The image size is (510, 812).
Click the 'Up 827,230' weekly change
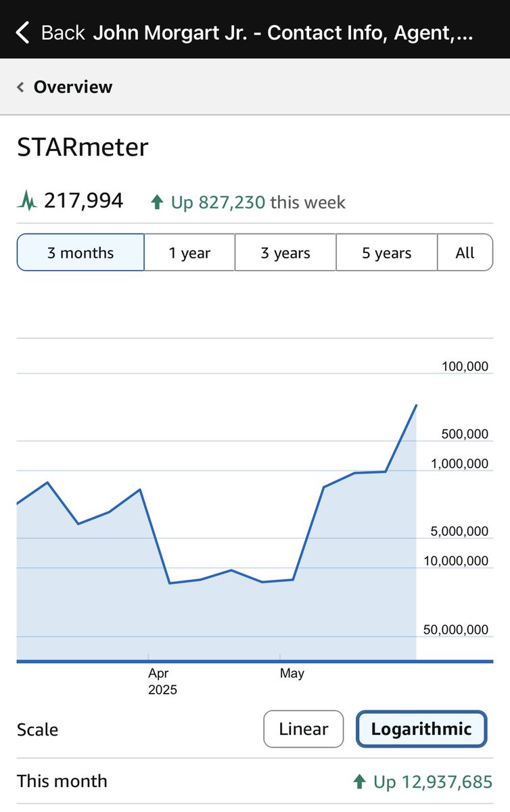pos(218,202)
